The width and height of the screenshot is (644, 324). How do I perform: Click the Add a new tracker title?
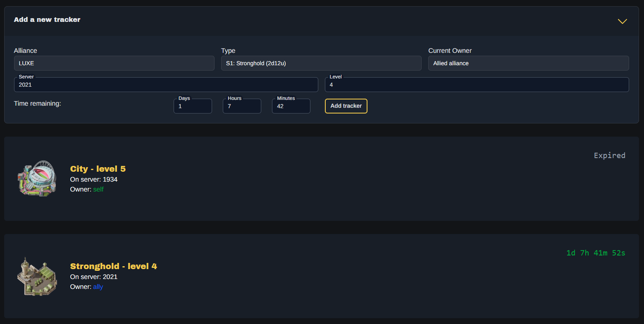point(47,19)
